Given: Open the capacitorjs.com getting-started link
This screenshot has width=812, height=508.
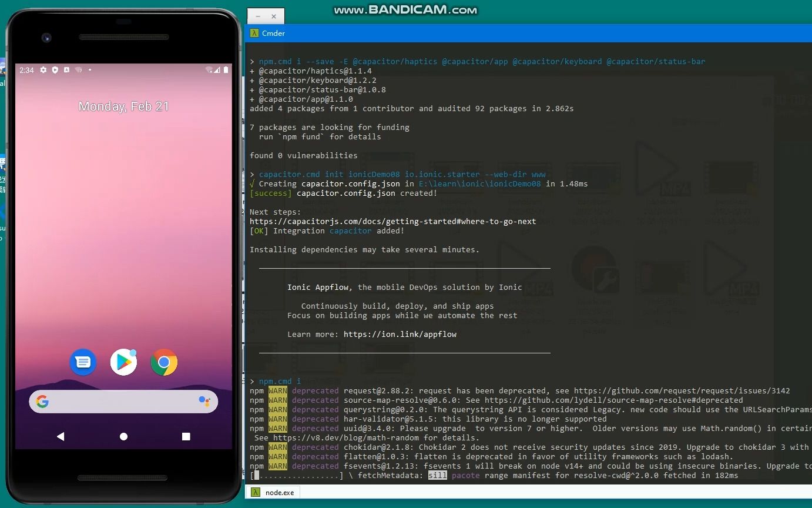Looking at the screenshot, I should click(x=392, y=222).
